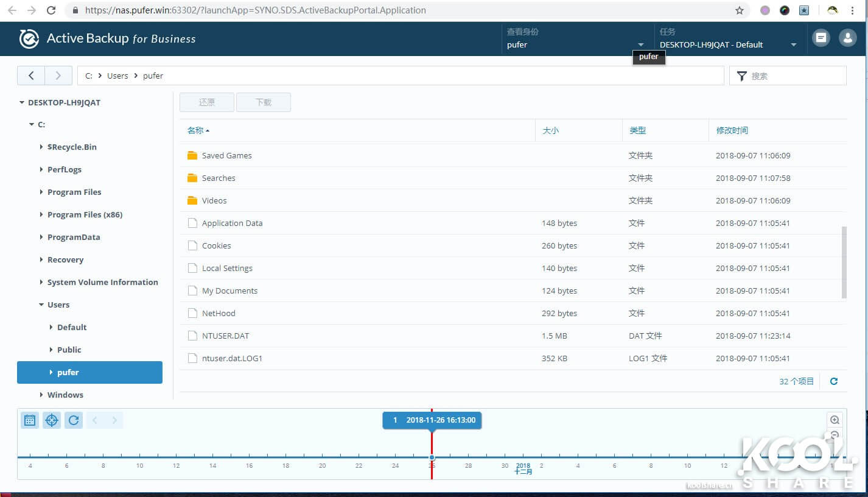The image size is (868, 497).
Task: Click the backup version marker on timeline
Action: [432, 457]
